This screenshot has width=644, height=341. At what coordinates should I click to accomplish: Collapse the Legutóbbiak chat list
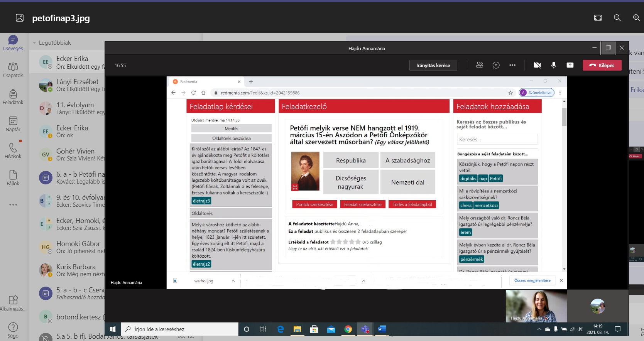click(x=34, y=43)
